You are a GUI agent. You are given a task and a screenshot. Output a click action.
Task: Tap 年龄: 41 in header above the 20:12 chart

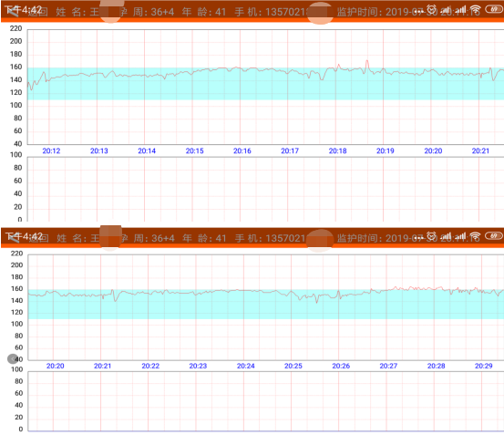[204, 12]
